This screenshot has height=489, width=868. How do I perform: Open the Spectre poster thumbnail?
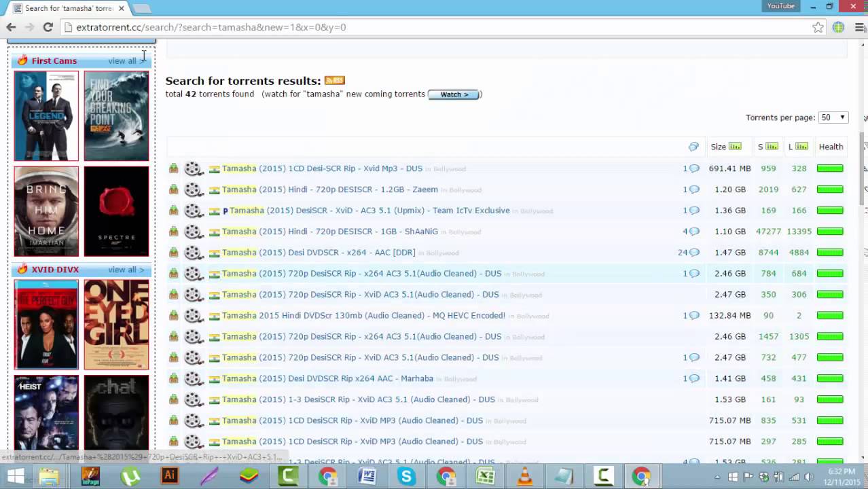[116, 211]
